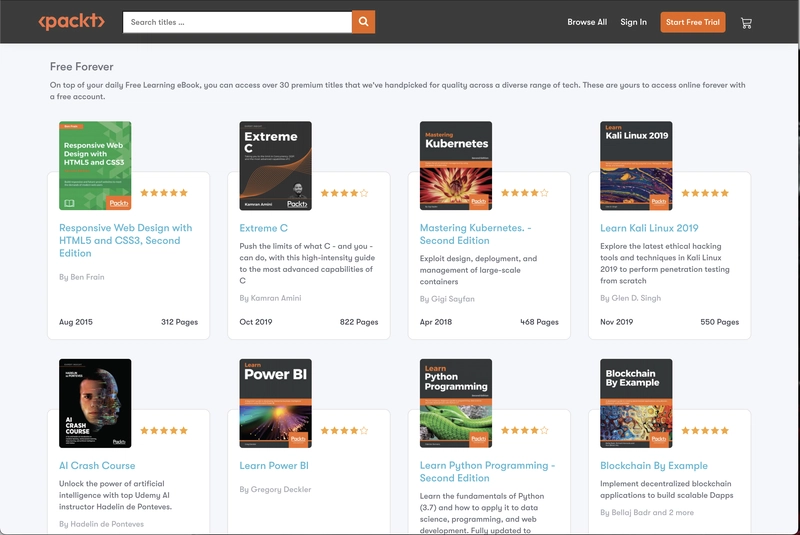Viewport: 800px width, 535px height.
Task: Open the AI Crash Course title link
Action: click(97, 466)
